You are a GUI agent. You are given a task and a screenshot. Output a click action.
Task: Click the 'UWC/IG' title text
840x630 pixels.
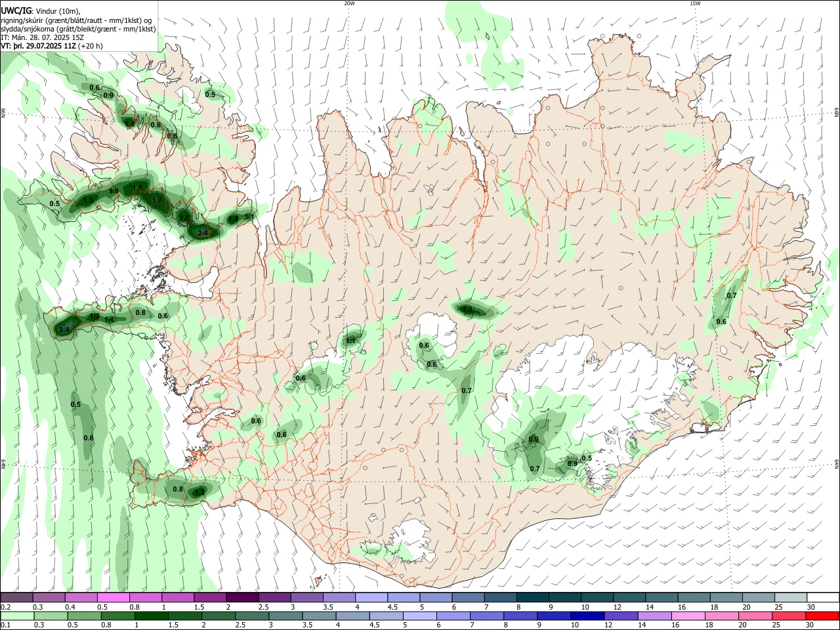coord(15,11)
